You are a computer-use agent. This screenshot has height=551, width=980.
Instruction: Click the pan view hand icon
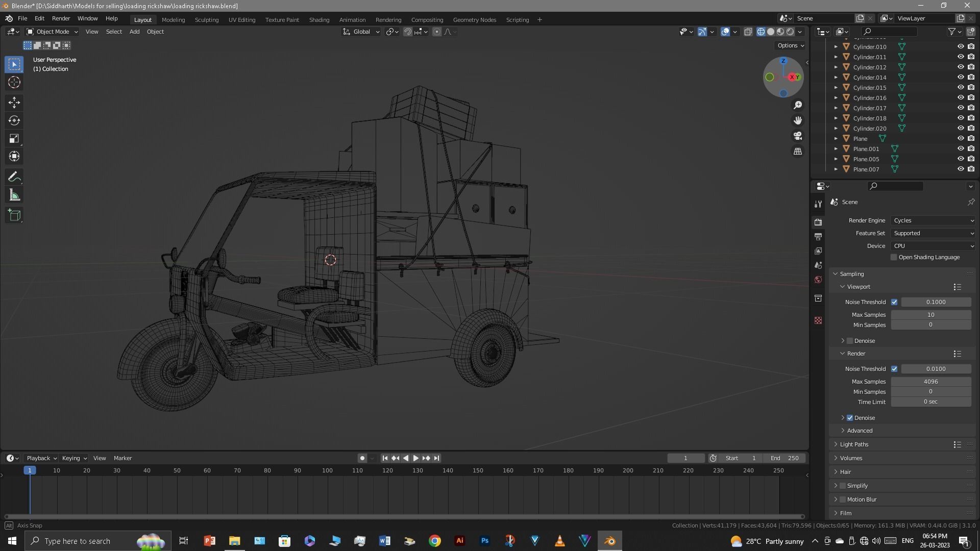tap(798, 120)
